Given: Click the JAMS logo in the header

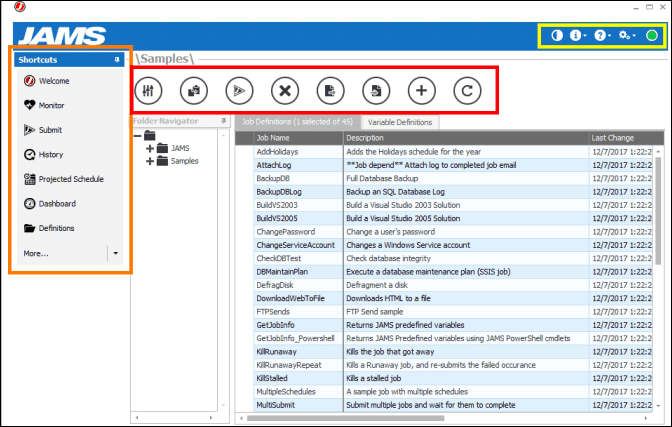Looking at the screenshot, I should point(62,36).
